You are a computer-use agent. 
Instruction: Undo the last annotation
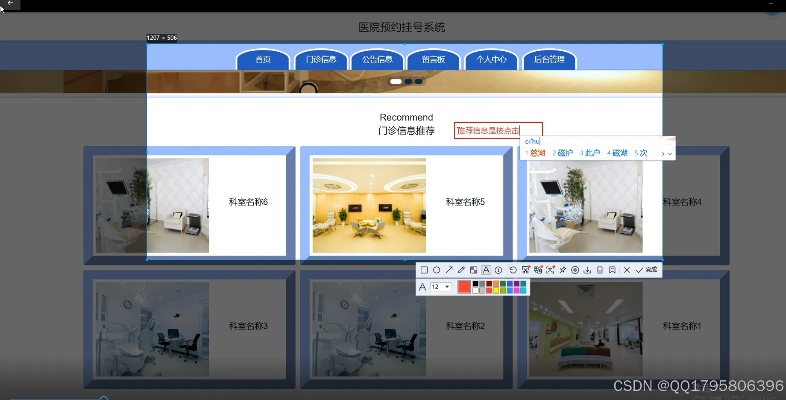coord(513,270)
